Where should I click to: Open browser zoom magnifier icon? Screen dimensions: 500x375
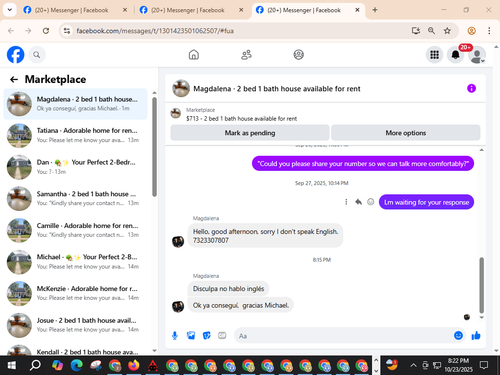tap(431, 31)
